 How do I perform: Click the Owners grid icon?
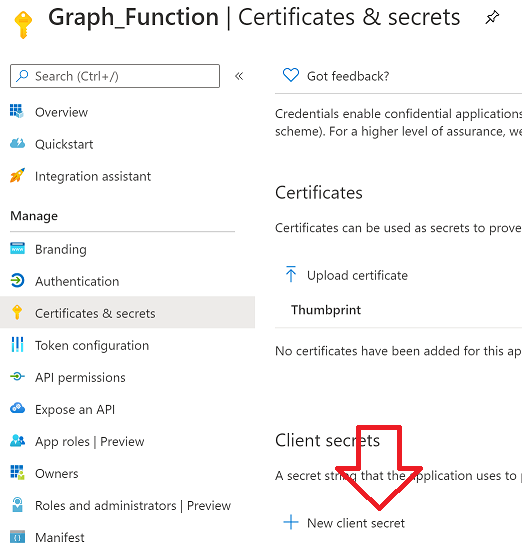click(17, 472)
